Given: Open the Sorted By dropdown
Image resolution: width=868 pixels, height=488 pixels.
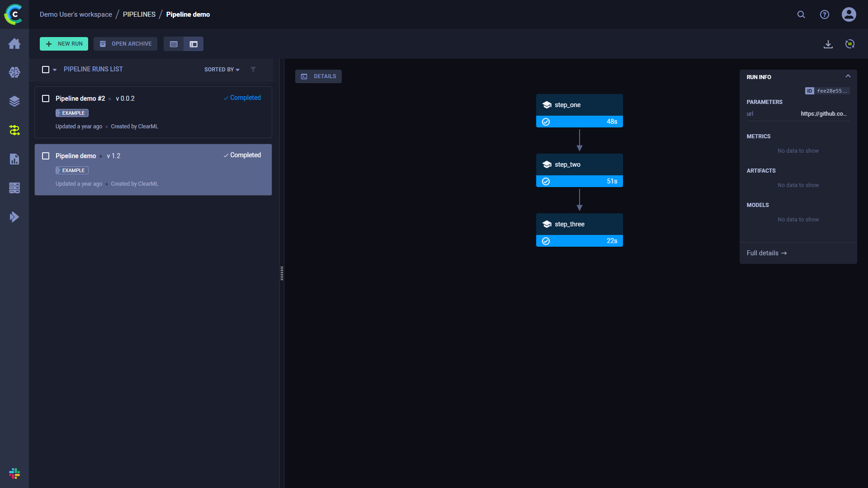Looking at the screenshot, I should [222, 70].
